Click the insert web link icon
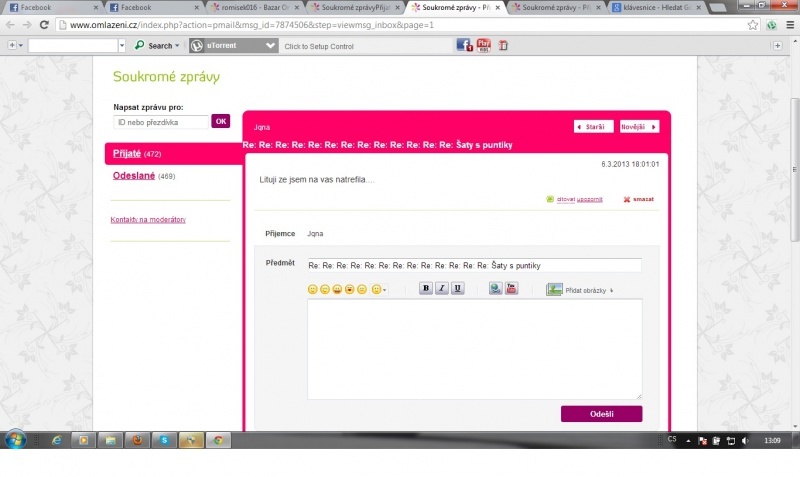This screenshot has height=477, width=800. pyautogui.click(x=495, y=288)
